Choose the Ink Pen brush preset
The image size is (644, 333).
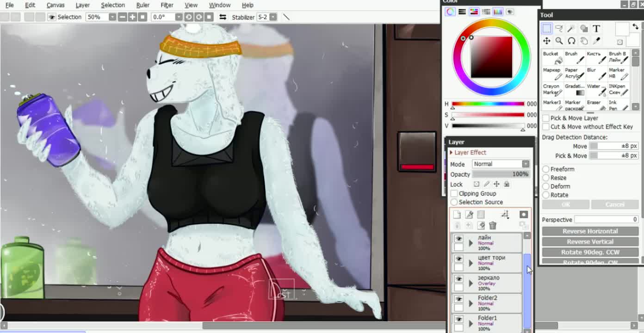point(619,105)
